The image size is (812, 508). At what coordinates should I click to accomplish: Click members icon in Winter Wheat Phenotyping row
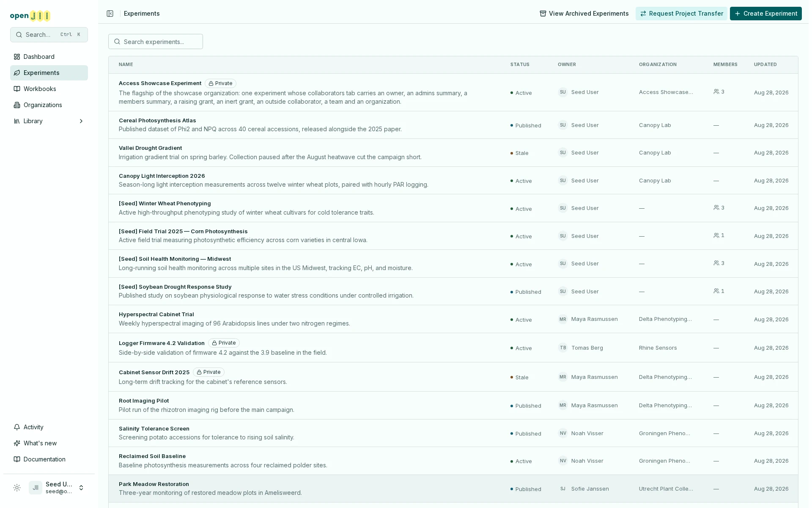(716, 207)
